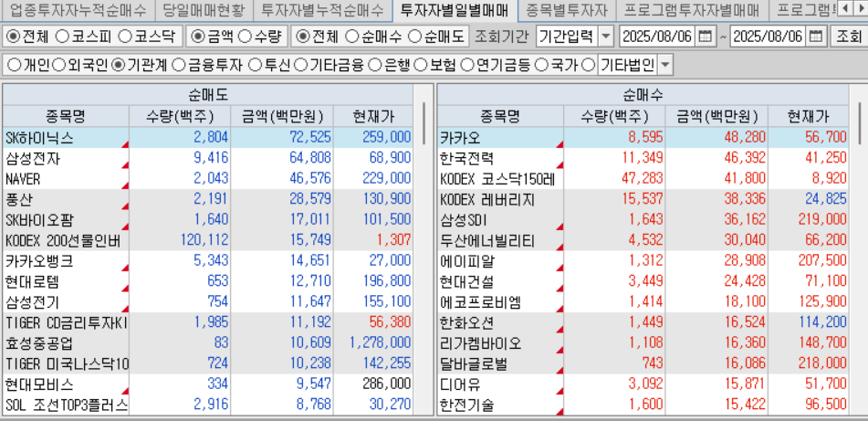Switch to 당일매매현황 tab
The height and width of the screenshot is (421, 868).
point(204,9)
